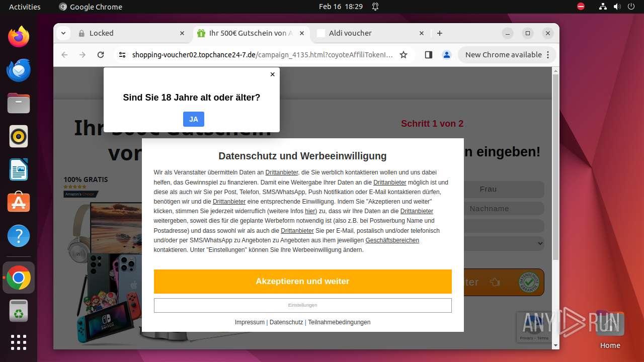Open the Chrome three-dot menu

(548, 55)
